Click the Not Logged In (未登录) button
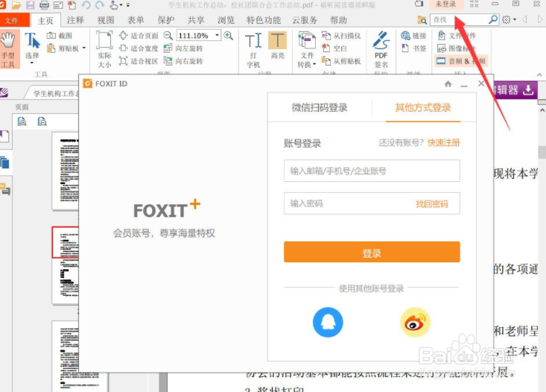The image size is (546, 392). pyautogui.click(x=445, y=4)
